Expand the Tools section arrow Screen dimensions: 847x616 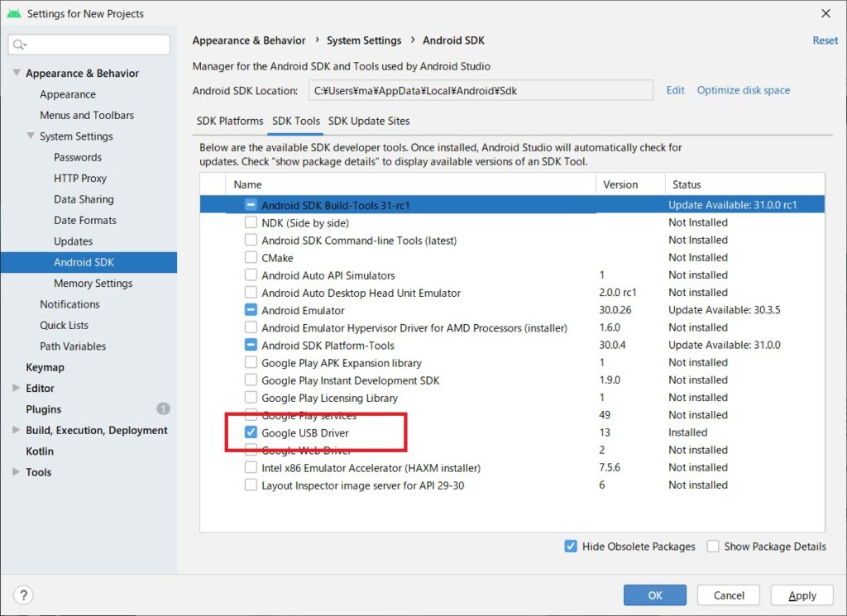(17, 472)
